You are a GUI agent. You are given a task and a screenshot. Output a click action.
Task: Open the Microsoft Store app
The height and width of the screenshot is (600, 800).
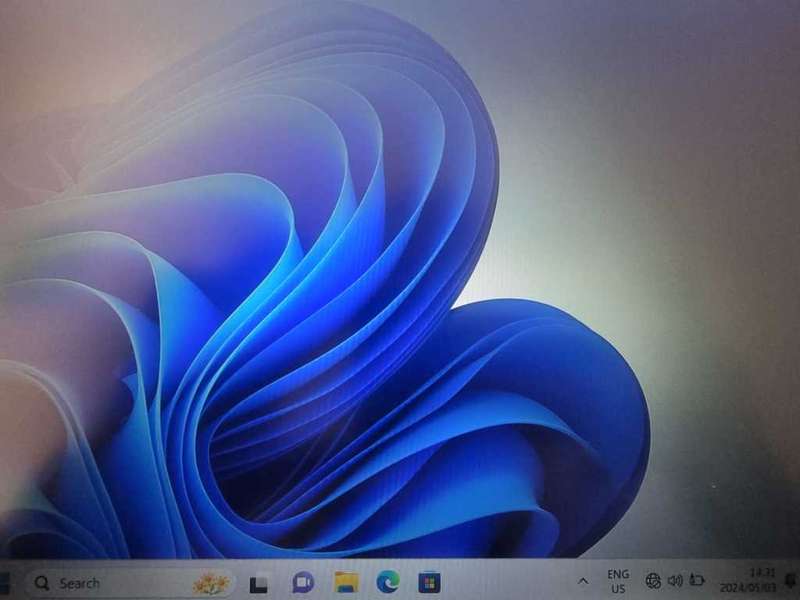click(x=430, y=583)
